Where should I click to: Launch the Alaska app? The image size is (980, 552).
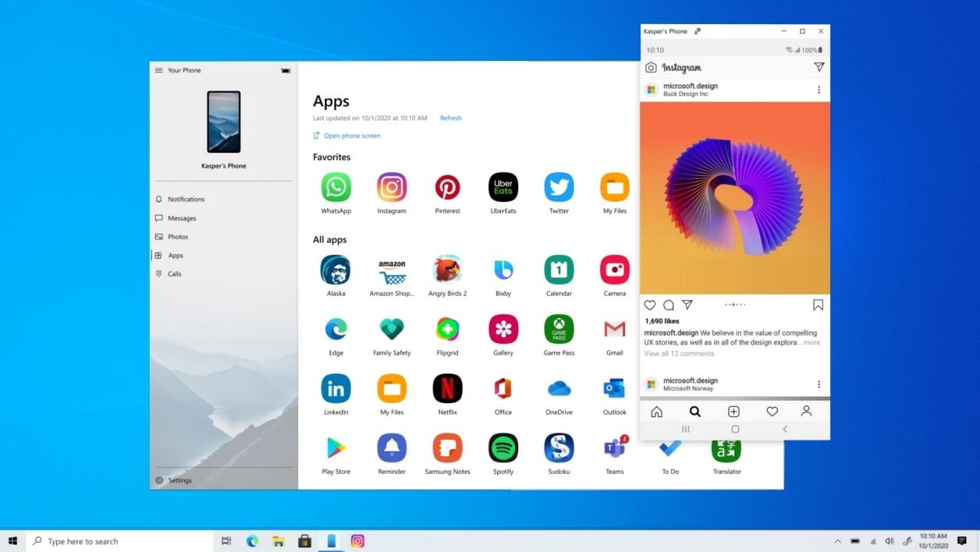[x=336, y=270]
